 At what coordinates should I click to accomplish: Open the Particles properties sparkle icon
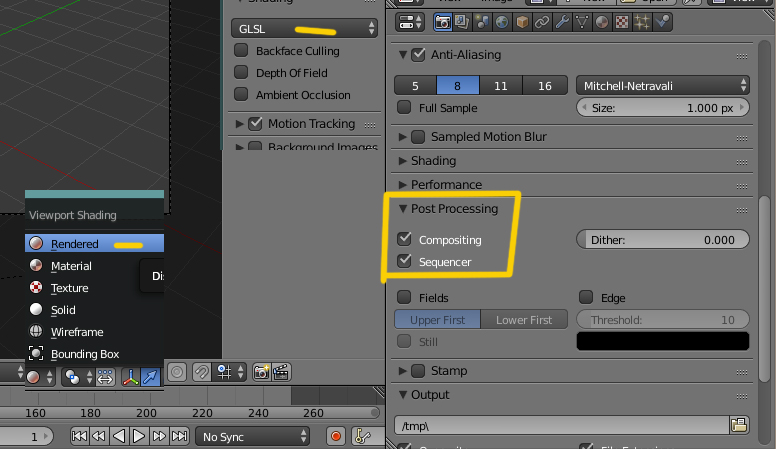point(642,22)
